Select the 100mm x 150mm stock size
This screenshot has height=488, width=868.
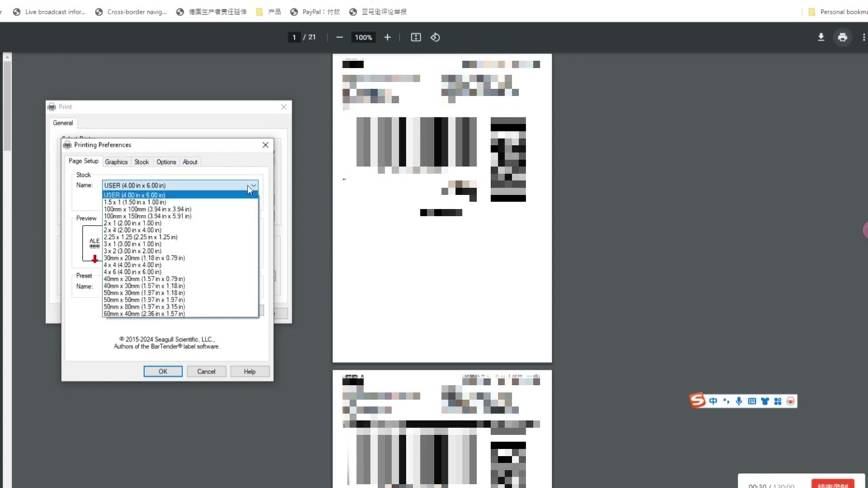[x=146, y=216]
